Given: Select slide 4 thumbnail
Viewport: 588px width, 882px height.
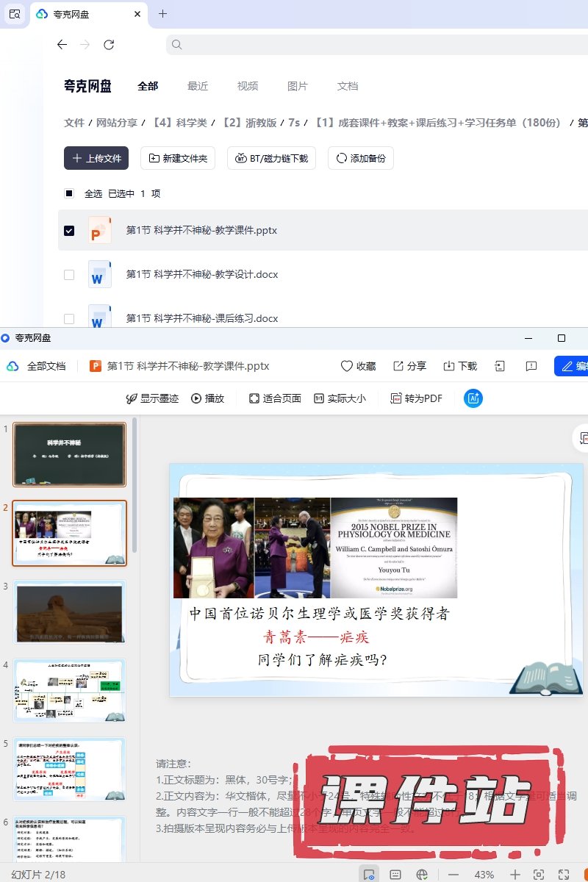Looking at the screenshot, I should tap(70, 691).
